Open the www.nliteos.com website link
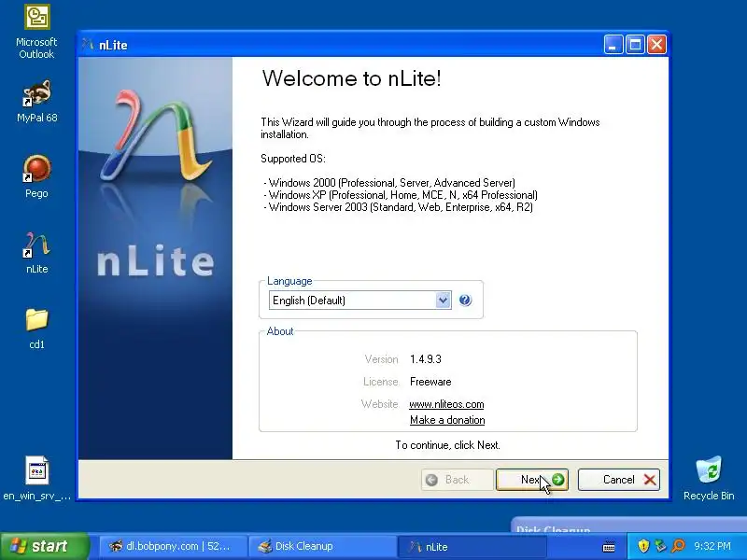This screenshot has height=560, width=747. click(446, 404)
